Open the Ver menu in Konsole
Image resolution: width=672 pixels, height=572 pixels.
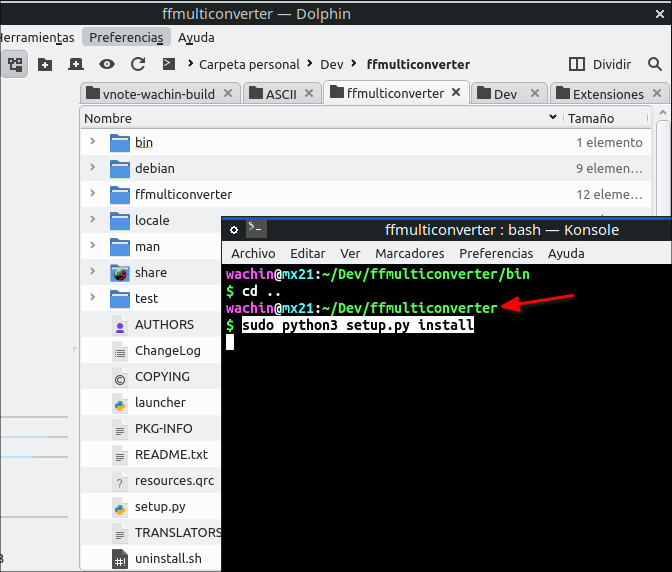350,253
